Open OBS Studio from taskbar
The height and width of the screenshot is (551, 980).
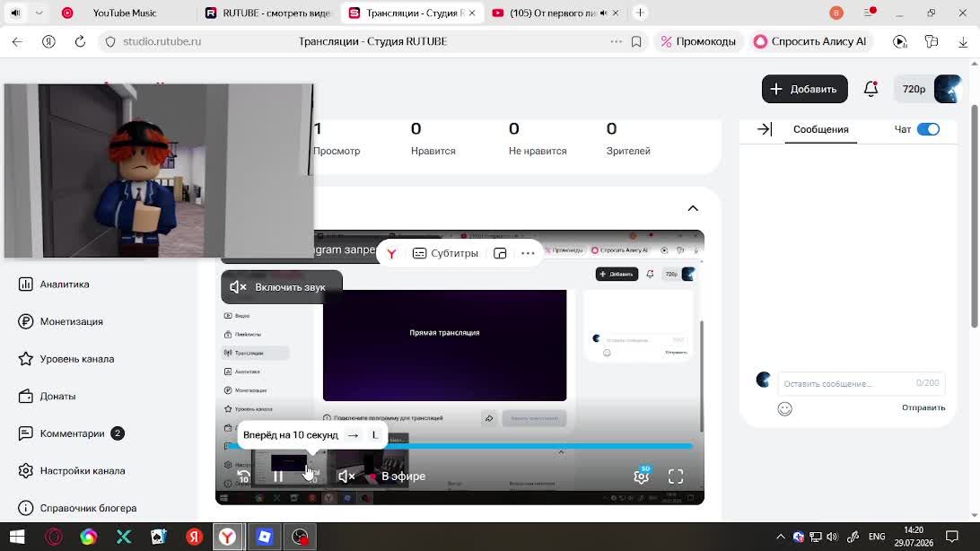[x=301, y=537]
